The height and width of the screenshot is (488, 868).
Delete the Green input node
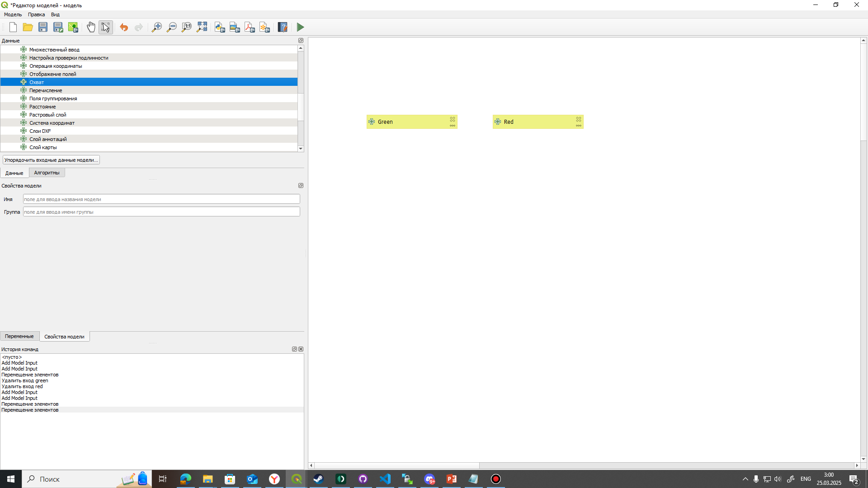pos(453,119)
